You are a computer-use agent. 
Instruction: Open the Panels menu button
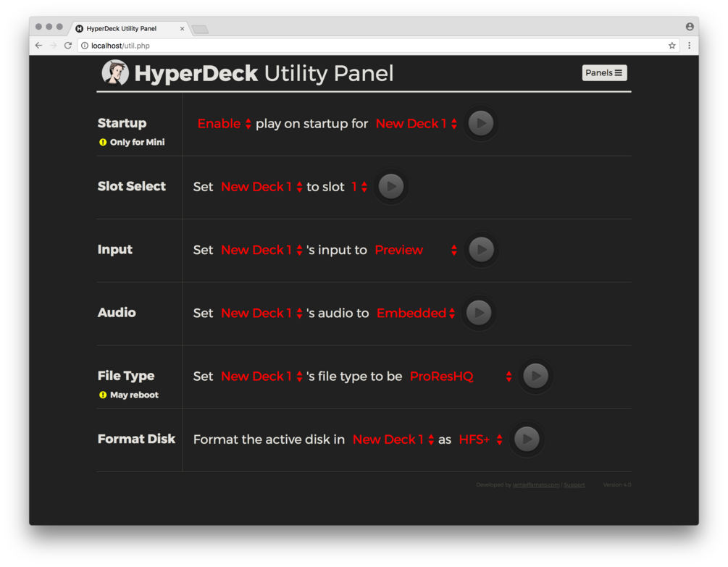[x=604, y=73]
